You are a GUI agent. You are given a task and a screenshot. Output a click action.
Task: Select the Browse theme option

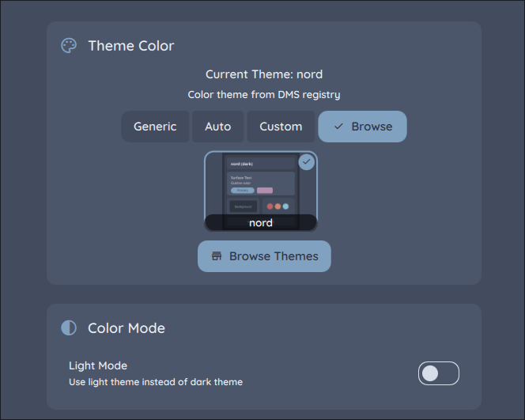pos(362,127)
